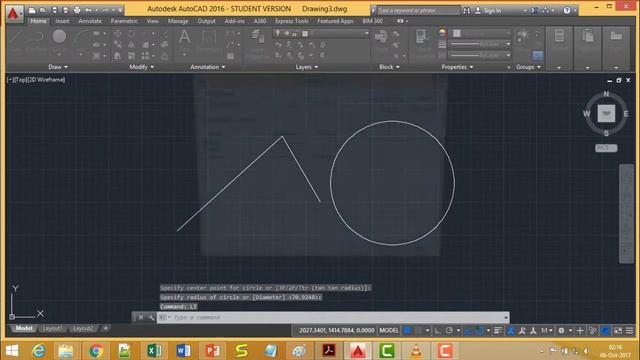
Task: Toggle Ortho mode in status bar
Action: [x=438, y=330]
